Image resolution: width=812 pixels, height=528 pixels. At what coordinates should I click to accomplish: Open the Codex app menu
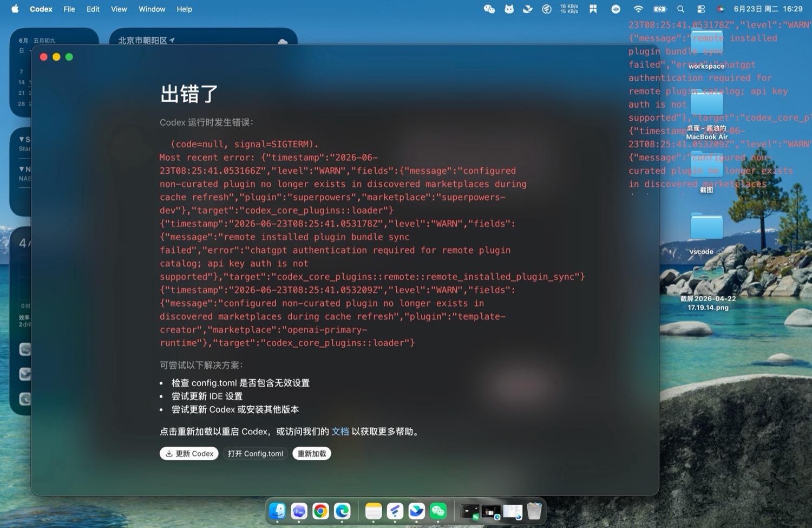coord(41,9)
